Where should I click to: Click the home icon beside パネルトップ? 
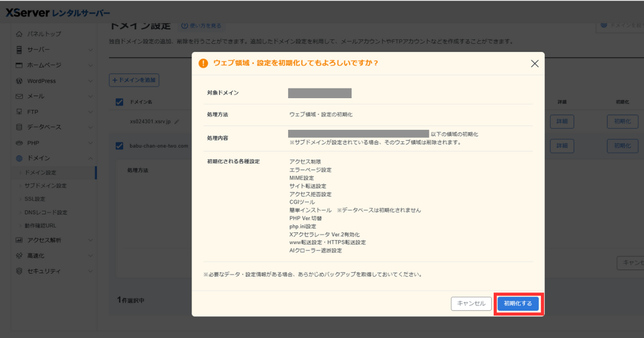point(19,34)
